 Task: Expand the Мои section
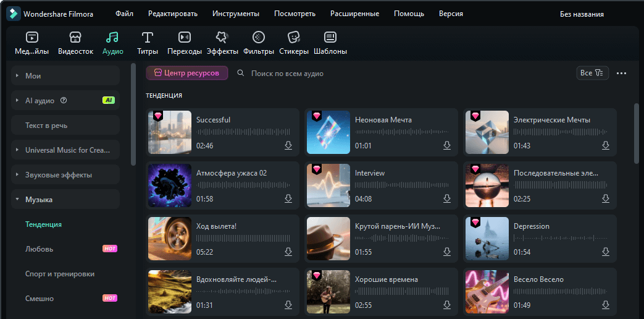click(17, 76)
